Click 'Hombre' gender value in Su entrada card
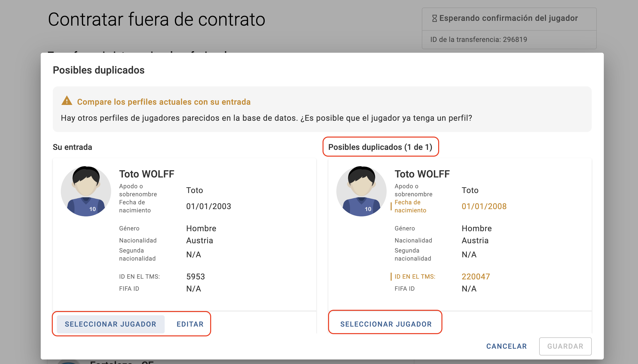The image size is (638, 364). pos(201,228)
